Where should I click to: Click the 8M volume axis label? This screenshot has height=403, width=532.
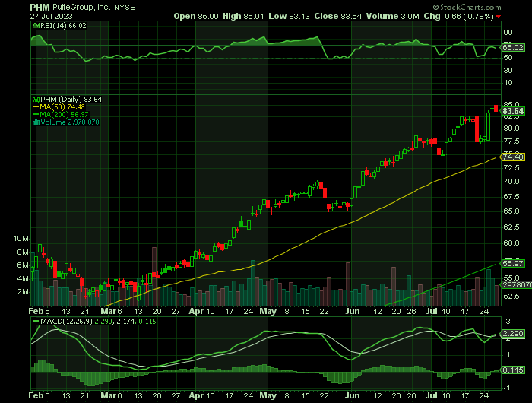click(x=23, y=252)
